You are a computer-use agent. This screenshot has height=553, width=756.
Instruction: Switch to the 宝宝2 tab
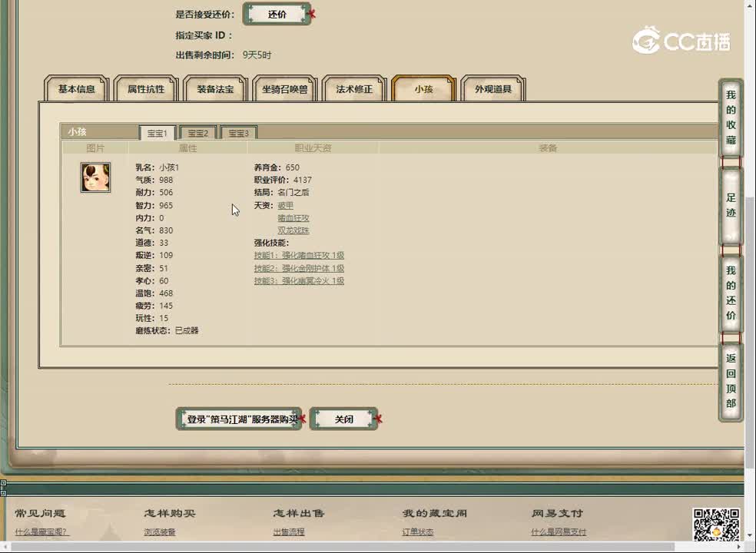tap(197, 132)
